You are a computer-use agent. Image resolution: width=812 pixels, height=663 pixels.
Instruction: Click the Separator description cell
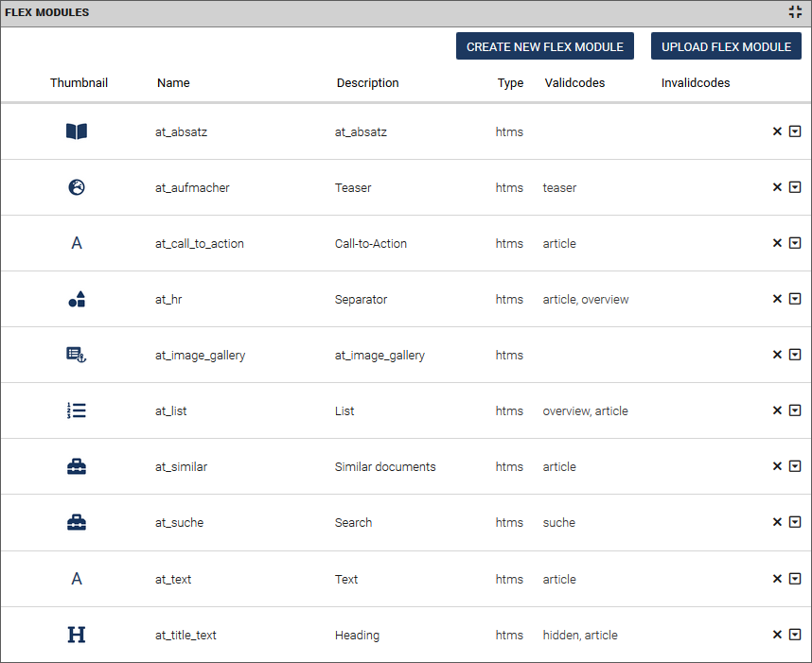[x=361, y=300]
